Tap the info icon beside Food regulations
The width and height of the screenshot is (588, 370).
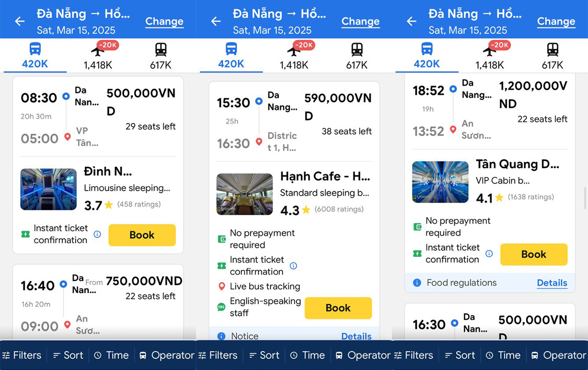[417, 283]
